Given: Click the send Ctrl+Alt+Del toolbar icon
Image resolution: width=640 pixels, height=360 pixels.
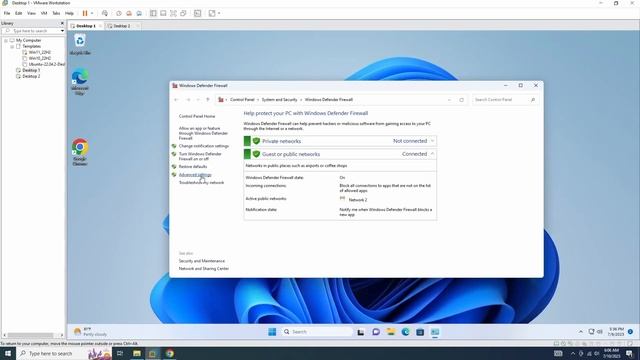Looking at the screenshot, I should tap(105, 13).
